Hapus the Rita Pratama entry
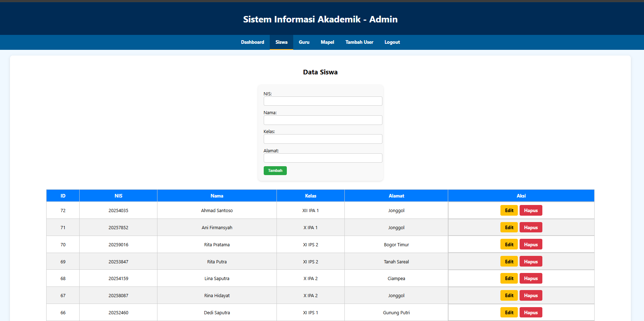644x321 pixels. pos(531,244)
